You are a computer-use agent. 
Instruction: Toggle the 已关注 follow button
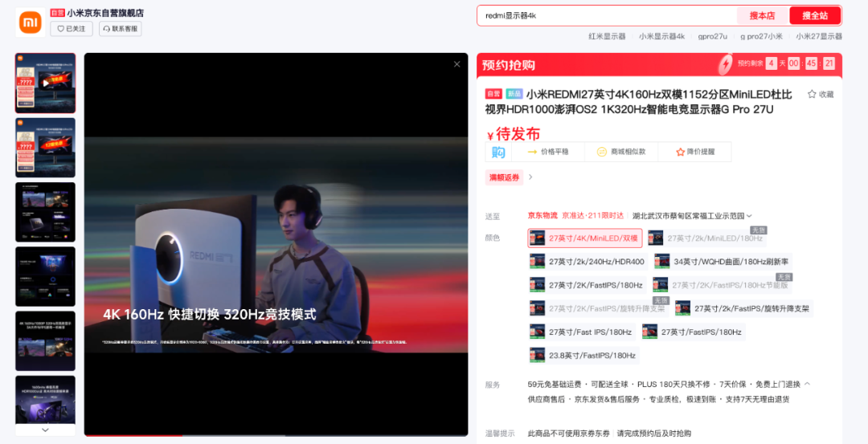point(72,29)
